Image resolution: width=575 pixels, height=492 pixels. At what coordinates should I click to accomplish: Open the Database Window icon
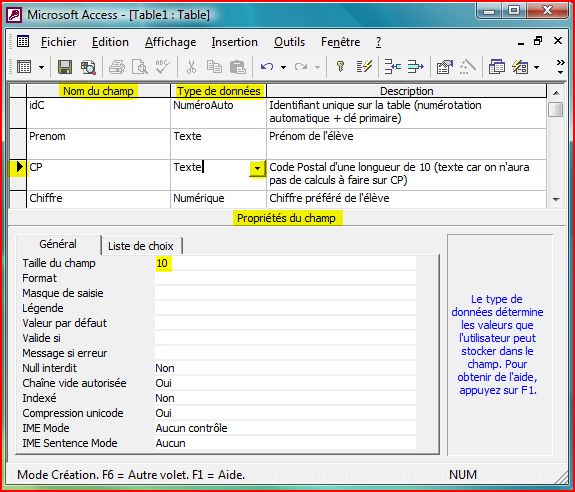coord(497,67)
